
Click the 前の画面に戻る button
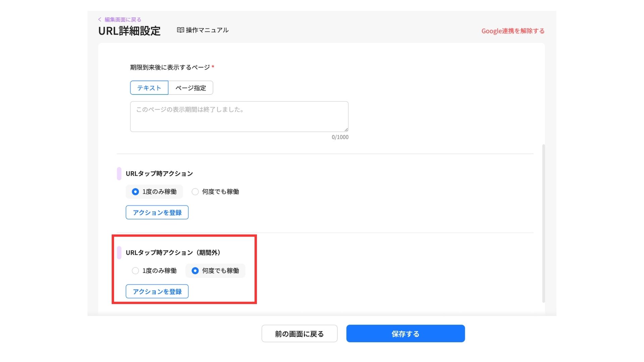(299, 334)
